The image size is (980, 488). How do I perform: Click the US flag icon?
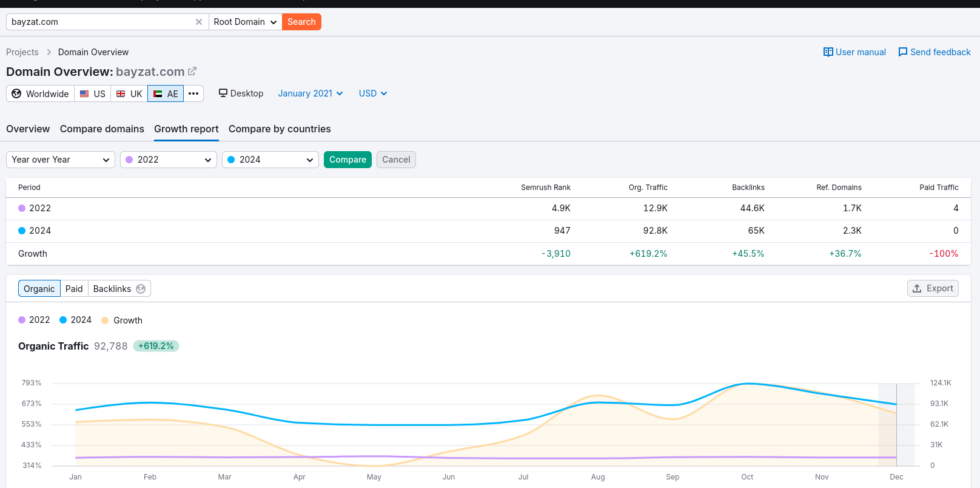point(84,93)
